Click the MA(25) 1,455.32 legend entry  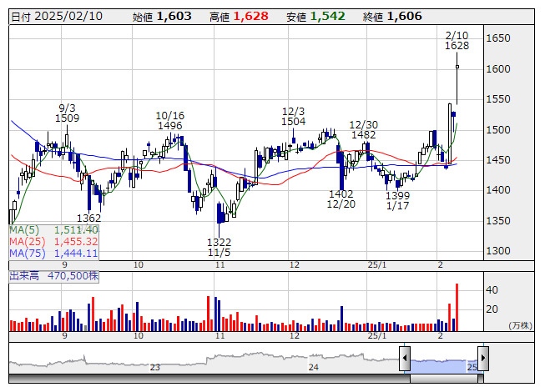point(53,241)
